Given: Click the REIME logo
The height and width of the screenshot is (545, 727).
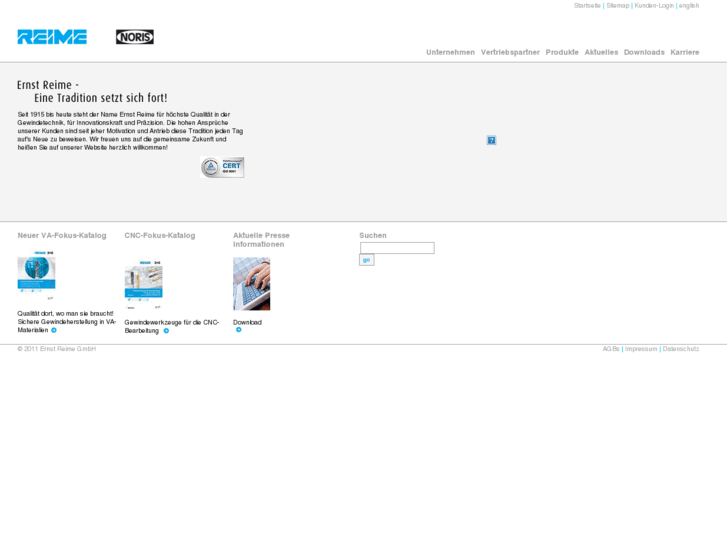Looking at the screenshot, I should pyautogui.click(x=52, y=37).
